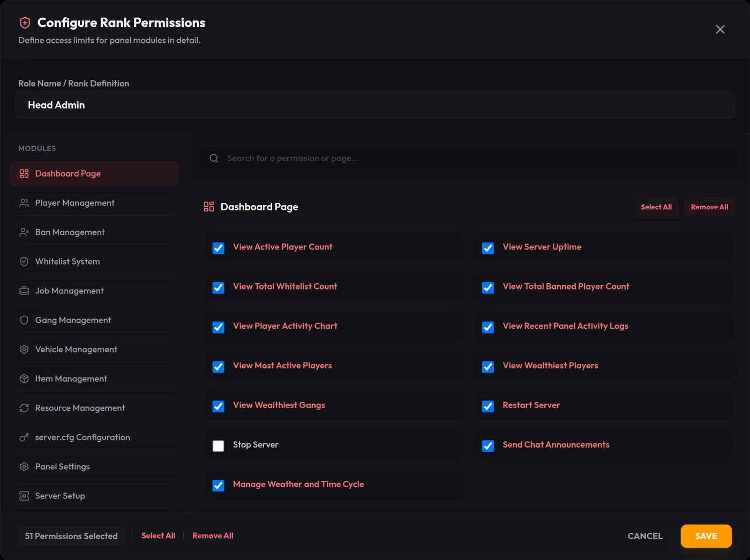The image size is (750, 560).
Task: Toggle View Total Banned Player Count checkbox
Action: 488,288
